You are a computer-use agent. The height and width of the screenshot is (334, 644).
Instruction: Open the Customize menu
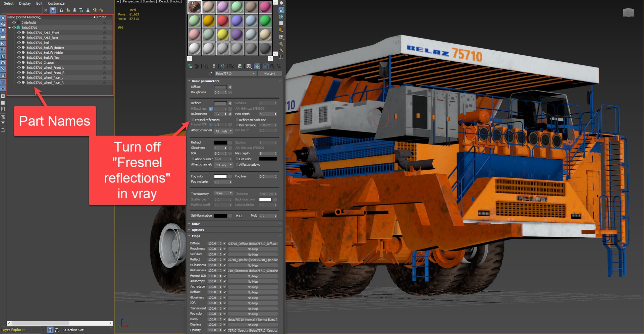pyautogui.click(x=56, y=3)
